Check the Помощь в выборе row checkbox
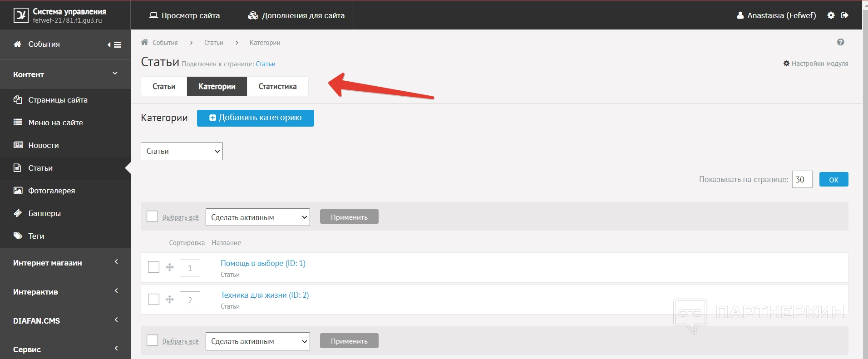868x359 pixels. pos(154,267)
